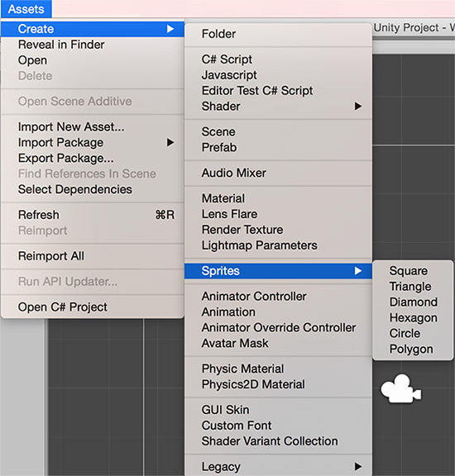Choose Reimport All
The image size is (455, 476).
point(93,256)
